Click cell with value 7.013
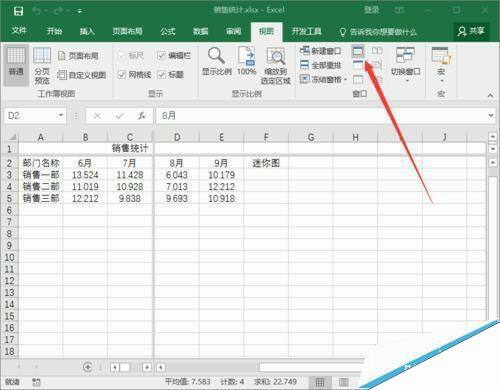This screenshot has width=500, height=390. (x=177, y=187)
